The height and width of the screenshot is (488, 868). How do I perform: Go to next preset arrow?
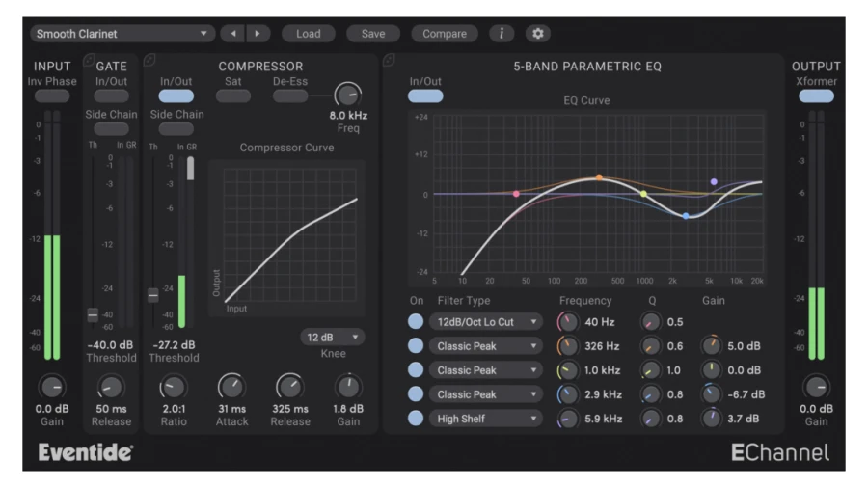(258, 34)
